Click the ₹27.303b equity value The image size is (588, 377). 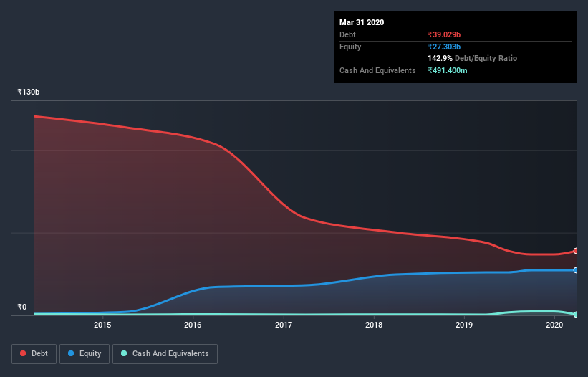[x=444, y=47]
